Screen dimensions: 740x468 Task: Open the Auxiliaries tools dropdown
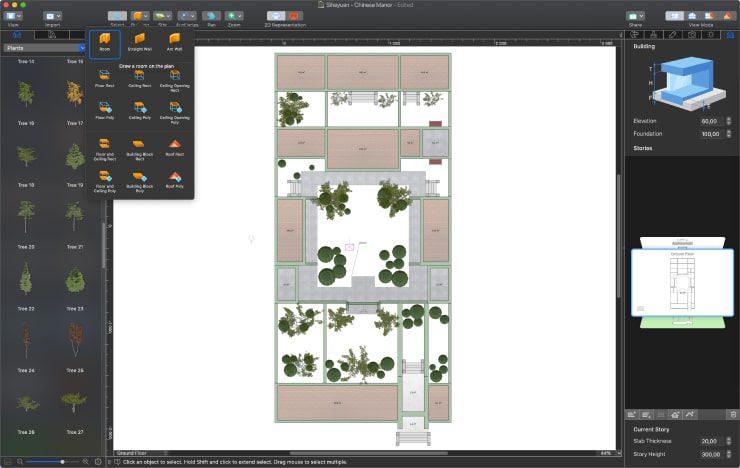[x=187, y=16]
